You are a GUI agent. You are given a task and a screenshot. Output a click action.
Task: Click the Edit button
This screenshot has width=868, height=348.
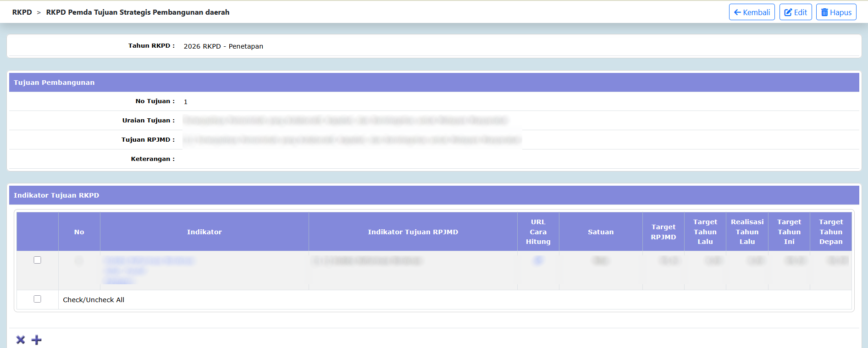pos(795,12)
